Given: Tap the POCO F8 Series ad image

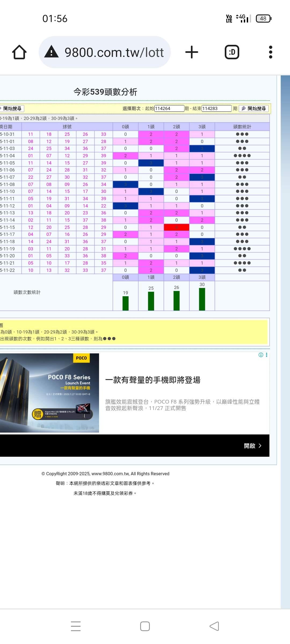Looking at the screenshot, I should [x=49, y=393].
